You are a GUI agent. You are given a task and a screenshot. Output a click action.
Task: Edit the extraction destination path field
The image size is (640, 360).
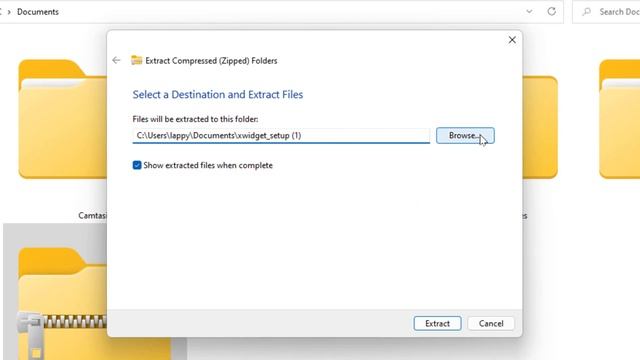coord(281,136)
